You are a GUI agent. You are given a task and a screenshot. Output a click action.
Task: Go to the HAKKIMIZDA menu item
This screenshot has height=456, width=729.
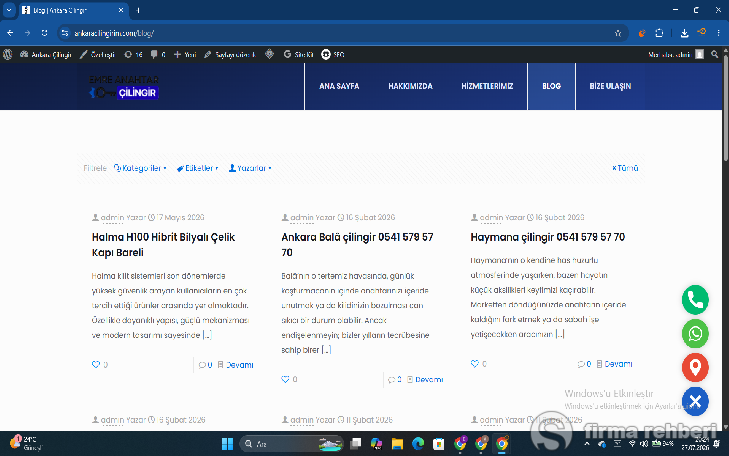tap(410, 86)
